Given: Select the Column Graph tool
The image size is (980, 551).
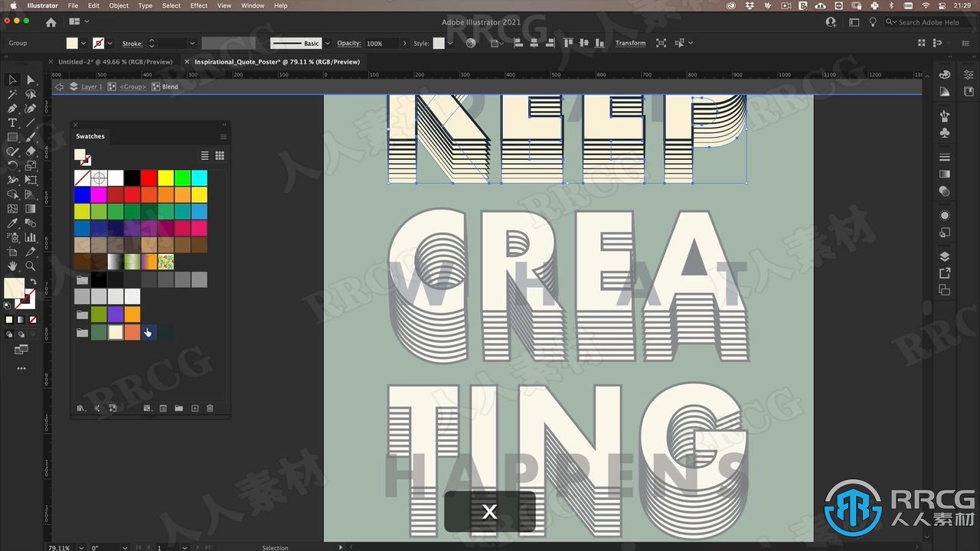Looking at the screenshot, I should coord(31,237).
